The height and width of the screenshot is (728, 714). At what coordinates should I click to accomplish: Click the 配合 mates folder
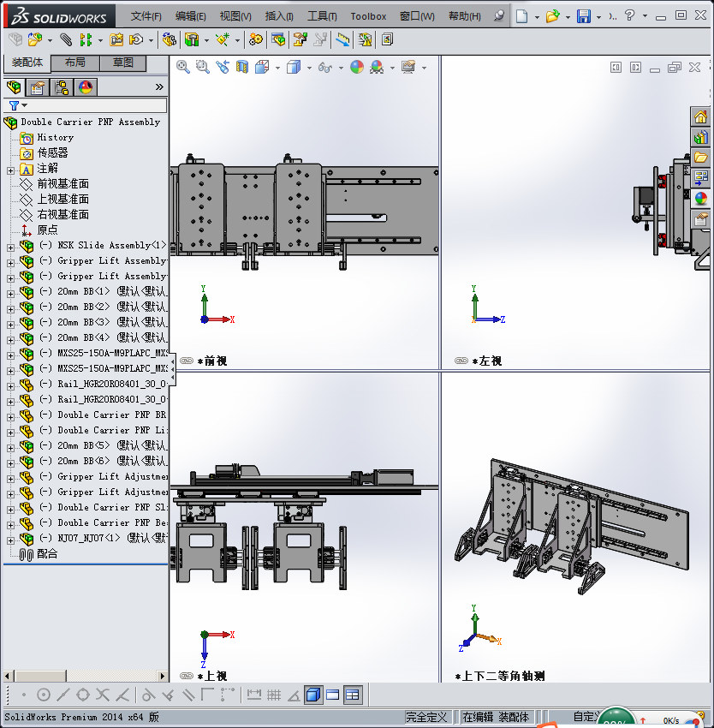(x=47, y=554)
